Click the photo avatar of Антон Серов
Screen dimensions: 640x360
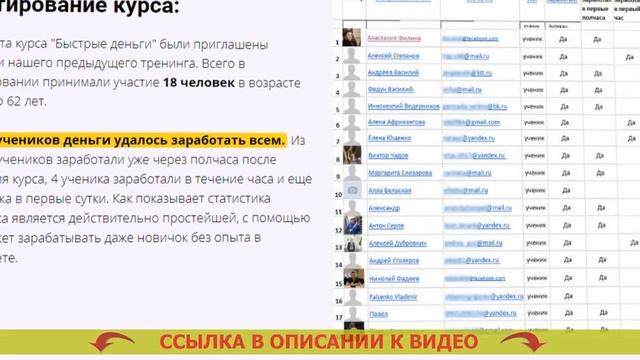click(x=353, y=225)
